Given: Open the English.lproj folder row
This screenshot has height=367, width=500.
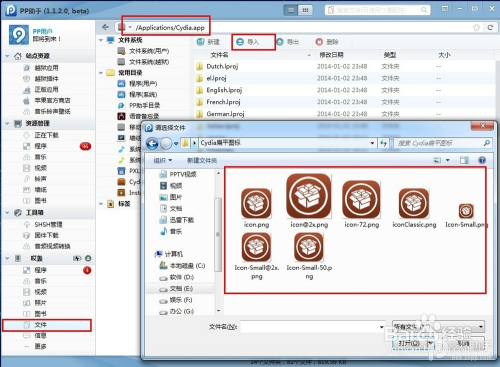Looking at the screenshot, I should (x=343, y=90).
